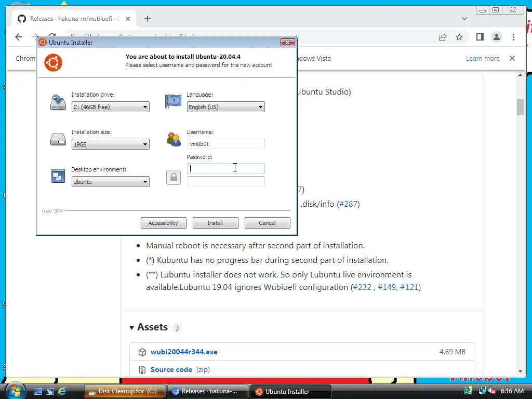Click the Username text field

coord(225,144)
